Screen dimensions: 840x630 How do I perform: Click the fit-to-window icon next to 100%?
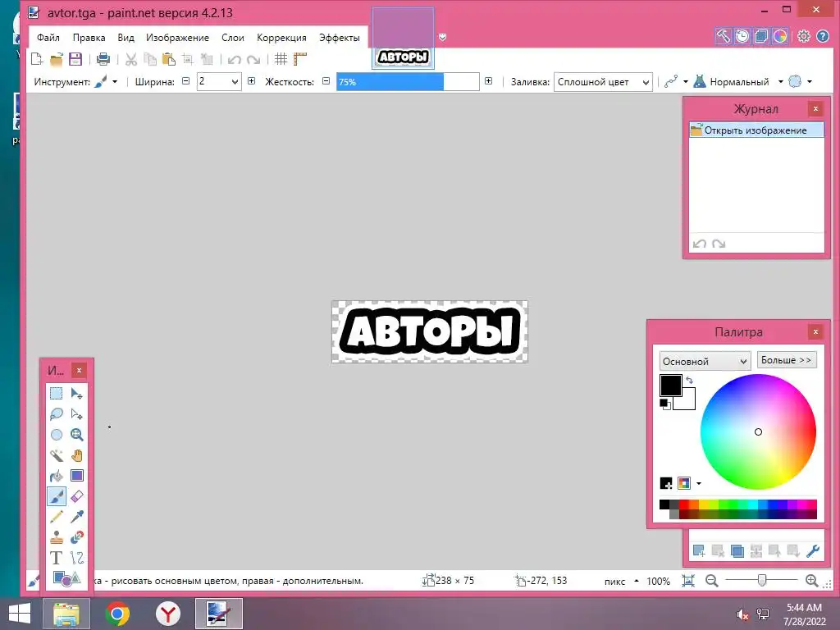point(688,581)
